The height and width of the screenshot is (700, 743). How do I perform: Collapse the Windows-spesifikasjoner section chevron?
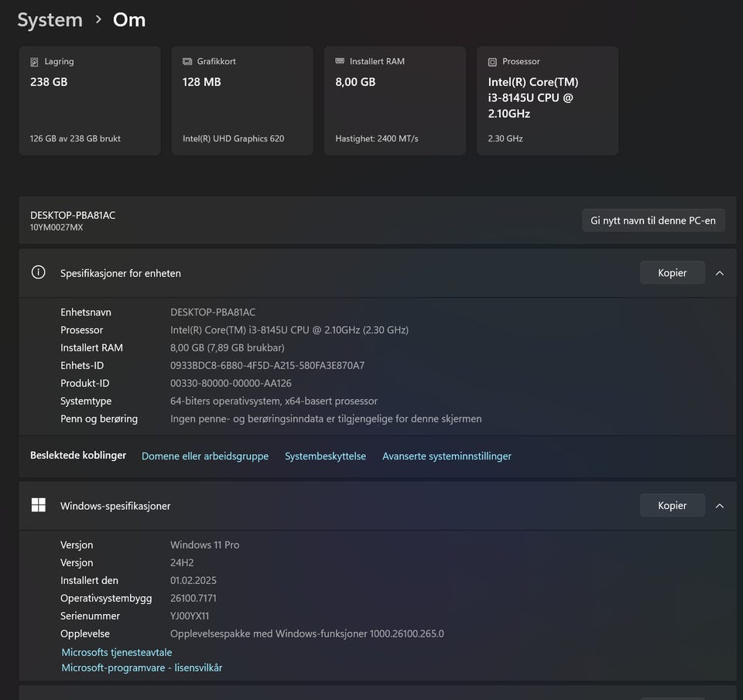click(x=720, y=506)
